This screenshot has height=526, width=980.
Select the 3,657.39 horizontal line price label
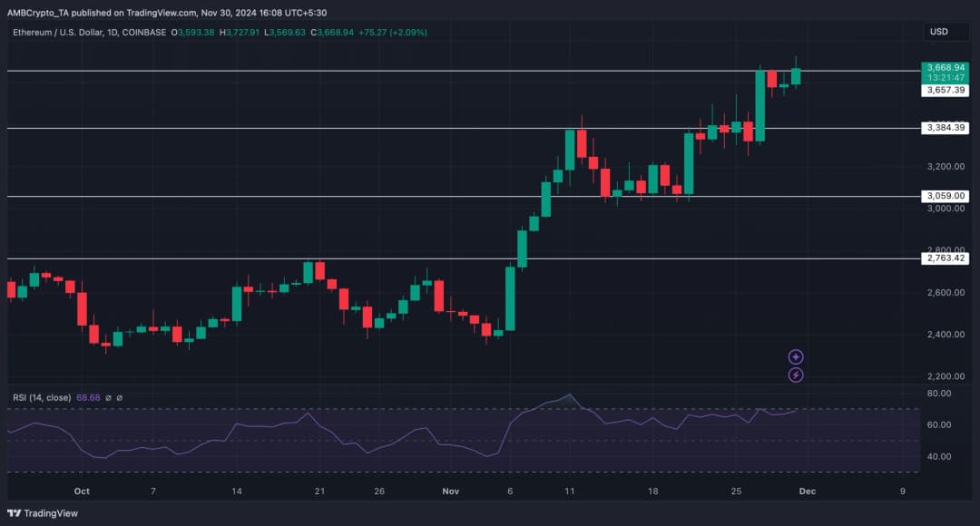point(944,90)
